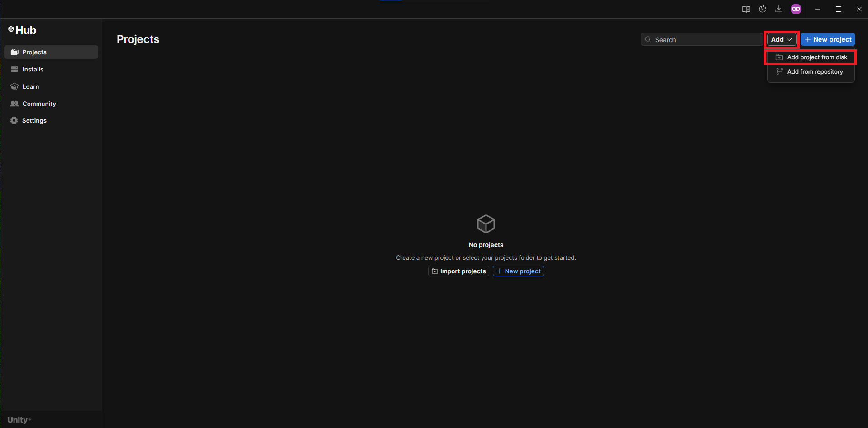
Task: Open the downloads icon in title bar
Action: (779, 9)
